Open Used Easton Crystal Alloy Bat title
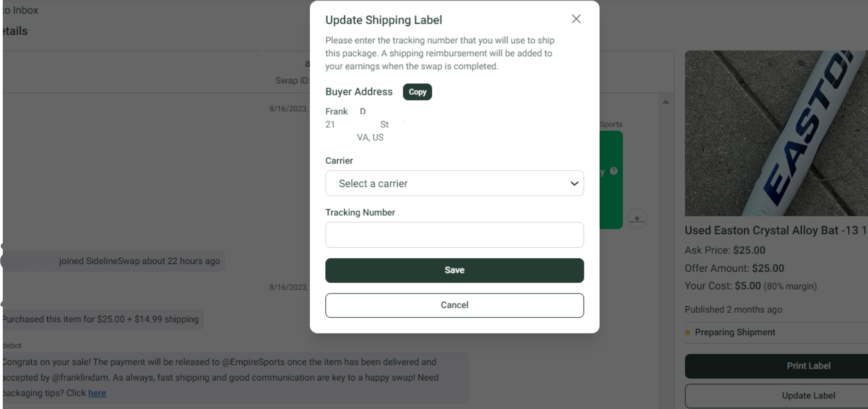 click(x=776, y=230)
